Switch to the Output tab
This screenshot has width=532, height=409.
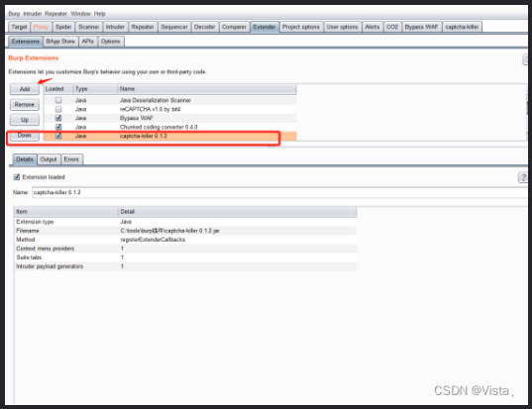(x=49, y=159)
